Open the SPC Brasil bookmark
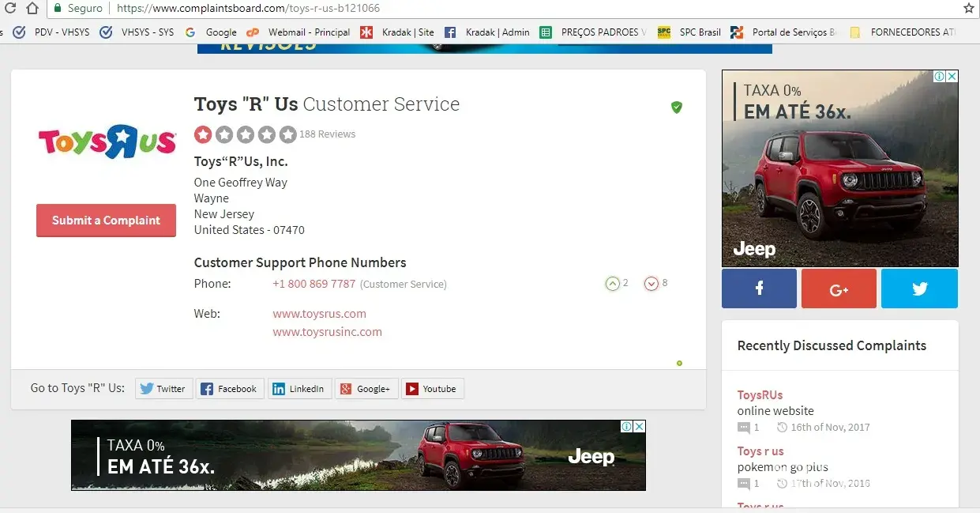This screenshot has width=980, height=513. (x=689, y=32)
